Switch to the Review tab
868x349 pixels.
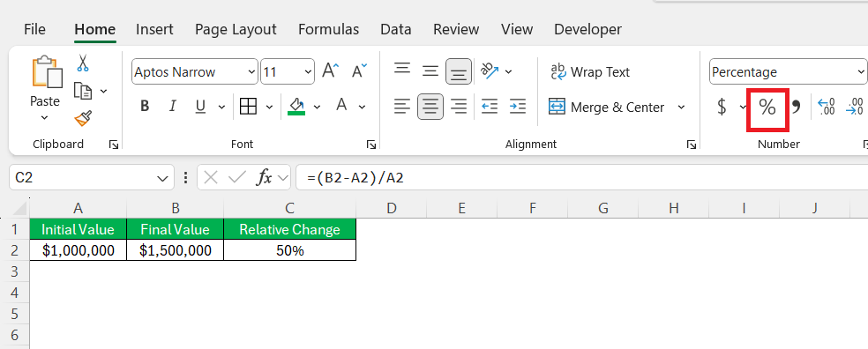(456, 29)
